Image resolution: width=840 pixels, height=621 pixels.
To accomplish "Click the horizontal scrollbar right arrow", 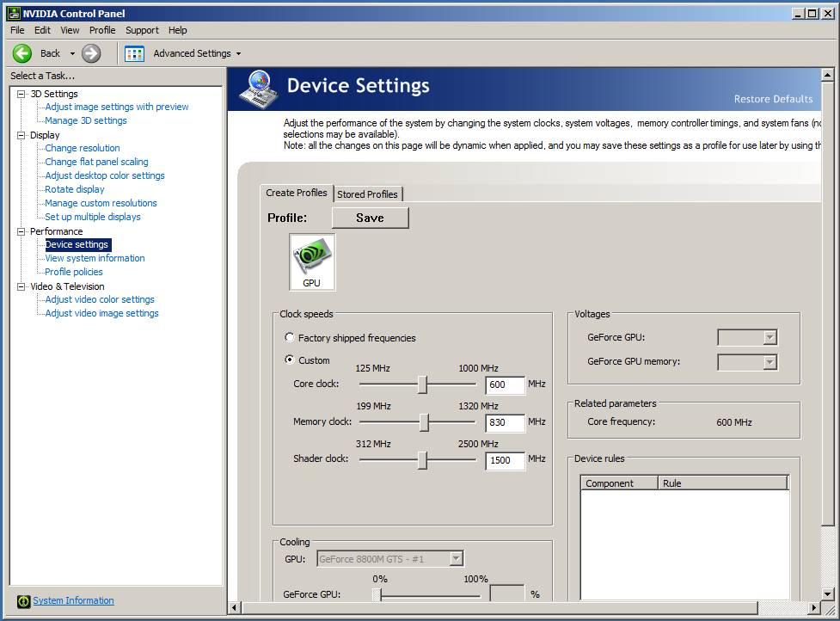I will pos(814,607).
